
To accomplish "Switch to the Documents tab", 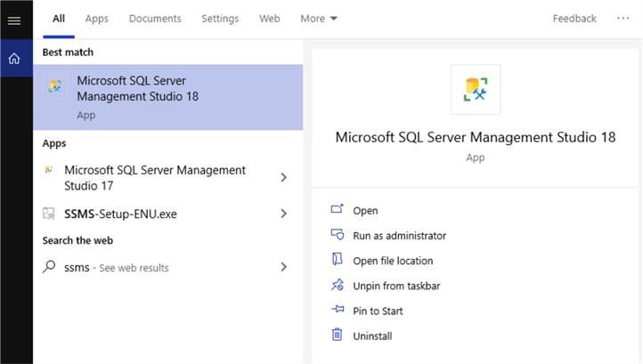I will (155, 19).
